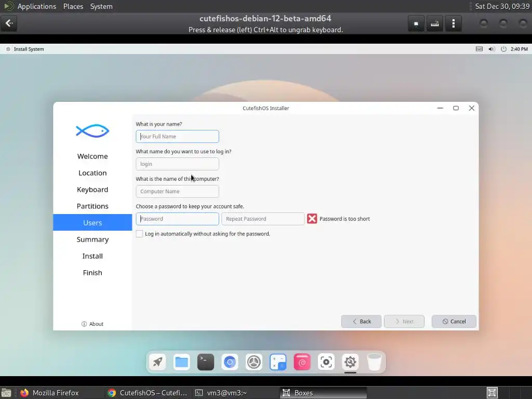Click the workspace switcher icon bottom right
The image size is (532, 399).
click(492, 393)
